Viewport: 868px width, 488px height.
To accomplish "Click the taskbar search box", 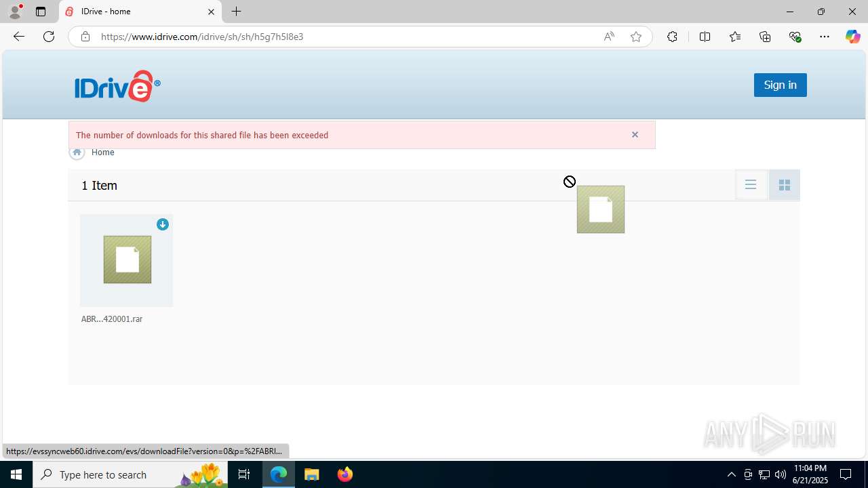I will (130, 474).
